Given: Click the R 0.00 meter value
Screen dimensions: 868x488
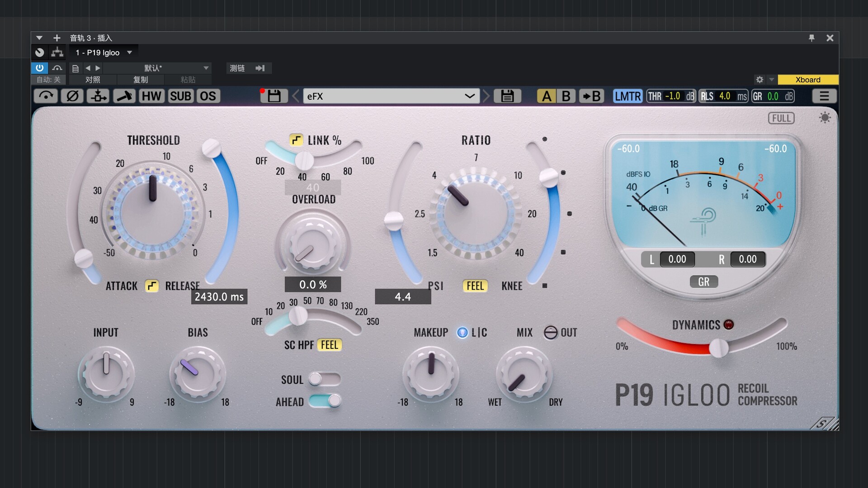Looking at the screenshot, I should click(748, 259).
